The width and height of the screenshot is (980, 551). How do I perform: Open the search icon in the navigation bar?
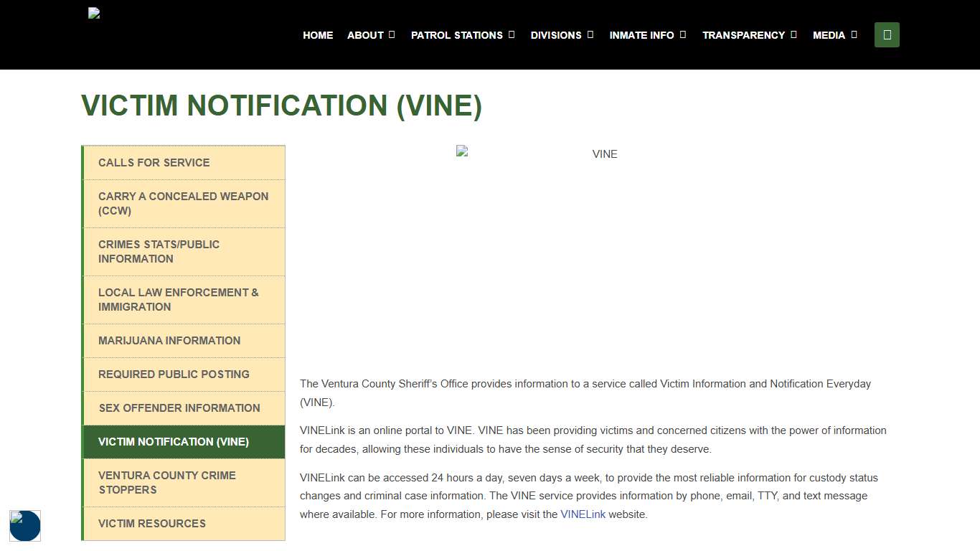click(887, 34)
